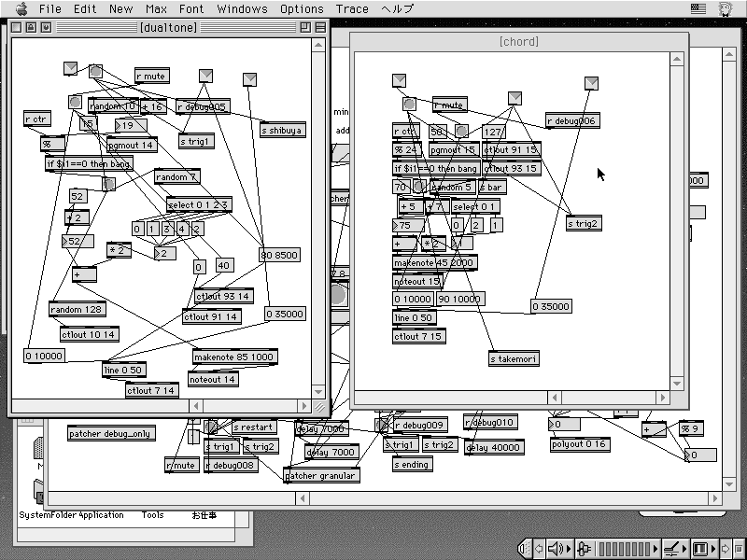Click the number box above polyout 0 16
This screenshot has width=747, height=560.
564,424
